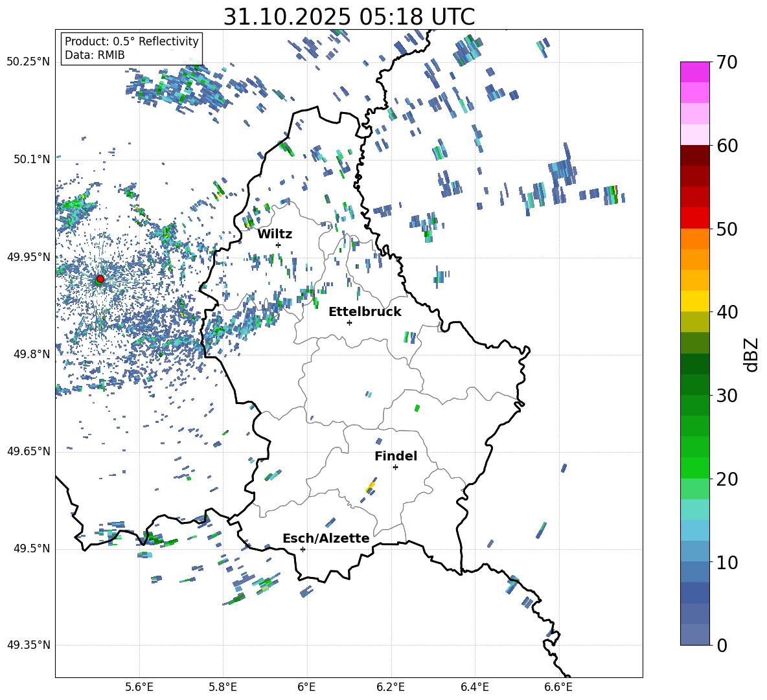
Task: Click the colorbar tick label 0
Action: 722,646
